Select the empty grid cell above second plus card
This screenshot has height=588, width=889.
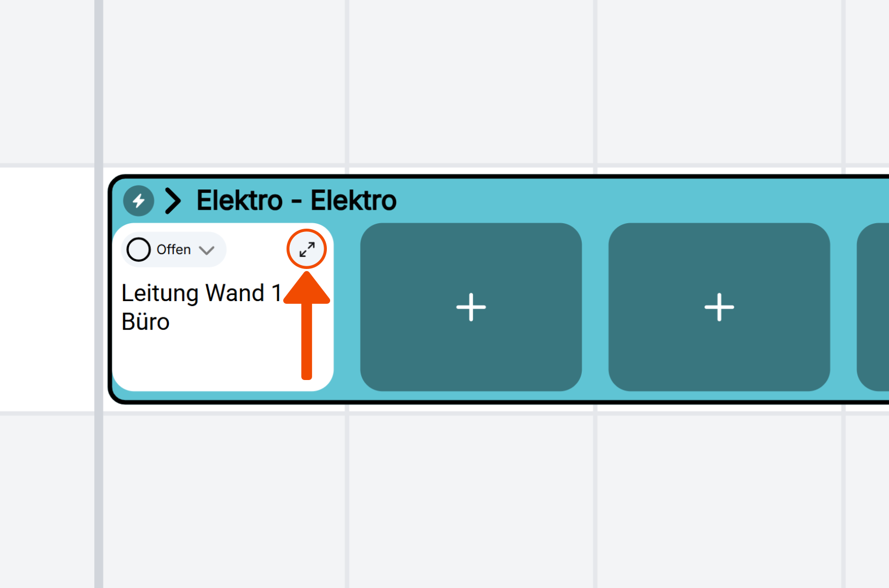pos(719,82)
